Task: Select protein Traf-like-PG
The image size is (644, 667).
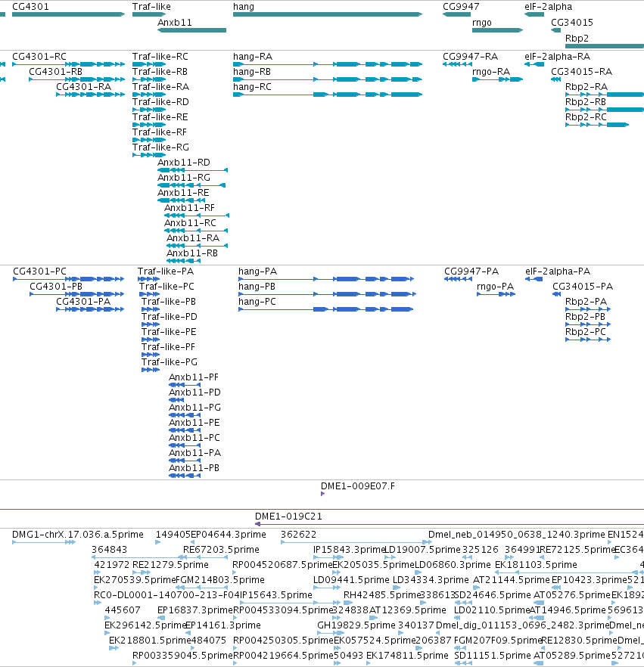Action: 151,370
